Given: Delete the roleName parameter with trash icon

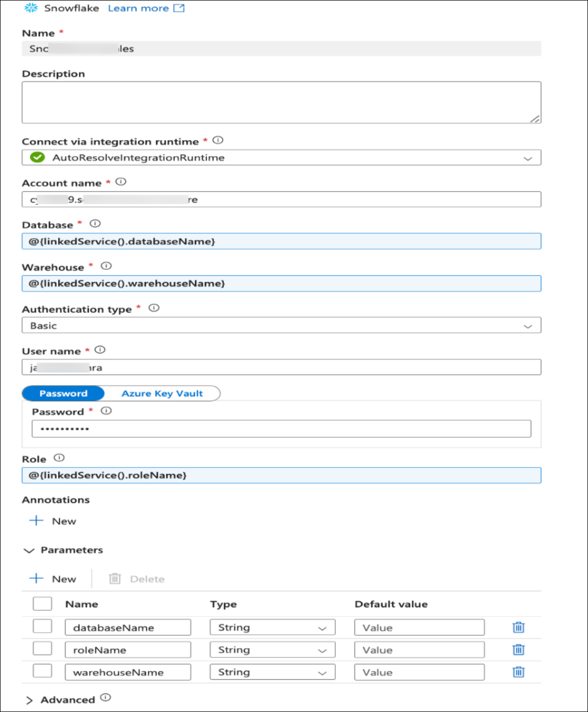Looking at the screenshot, I should (518, 650).
